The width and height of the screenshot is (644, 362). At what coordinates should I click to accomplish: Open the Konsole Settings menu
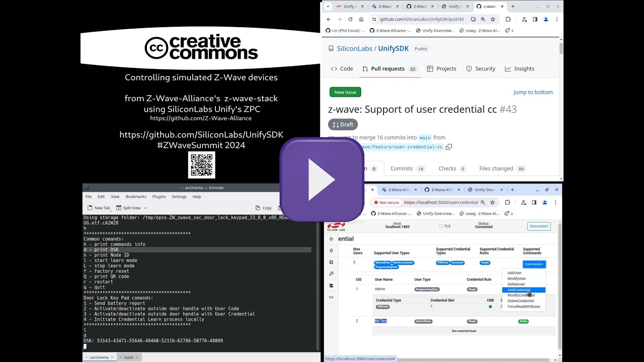(179, 197)
